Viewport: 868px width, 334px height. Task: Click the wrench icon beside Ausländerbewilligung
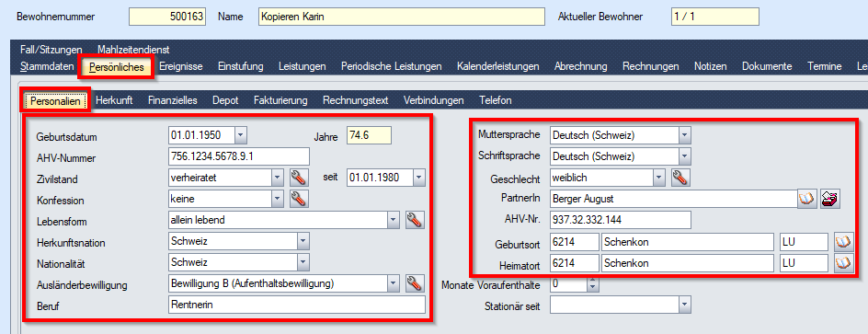coord(415,283)
